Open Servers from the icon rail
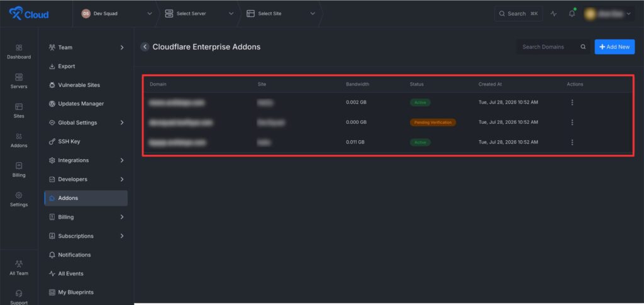This screenshot has width=644, height=305. coord(19,81)
